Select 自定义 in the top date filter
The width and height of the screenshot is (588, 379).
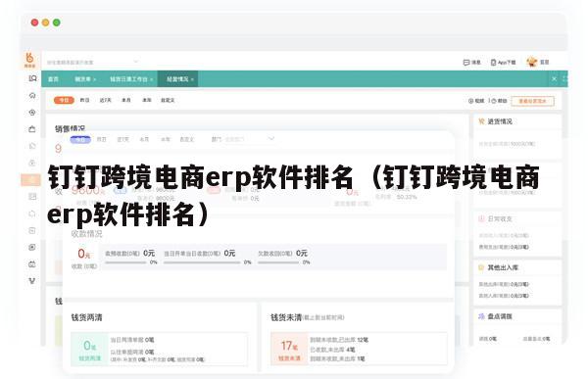pyautogui.click(x=168, y=100)
